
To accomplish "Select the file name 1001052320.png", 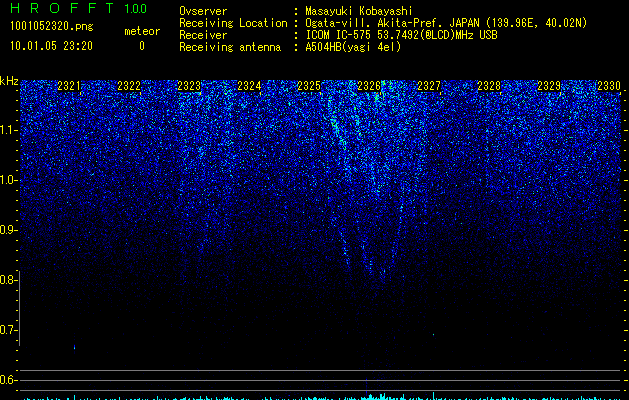I will [52, 26].
